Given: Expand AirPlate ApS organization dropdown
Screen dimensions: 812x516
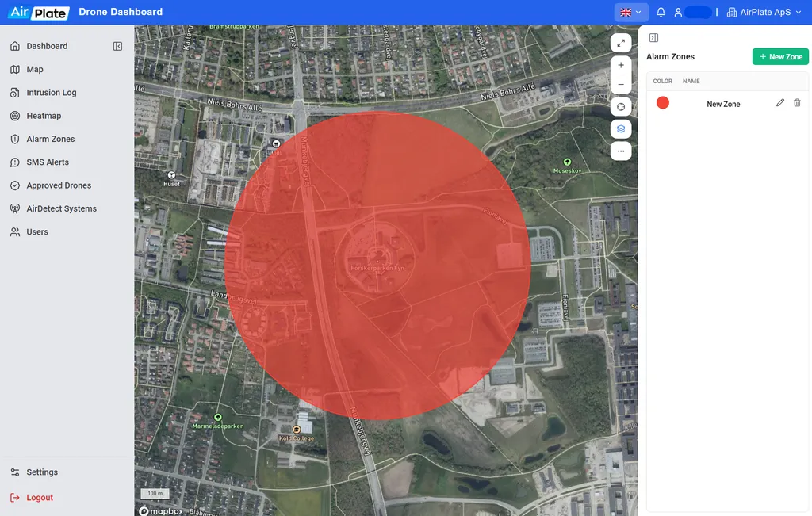Looking at the screenshot, I should coord(764,12).
